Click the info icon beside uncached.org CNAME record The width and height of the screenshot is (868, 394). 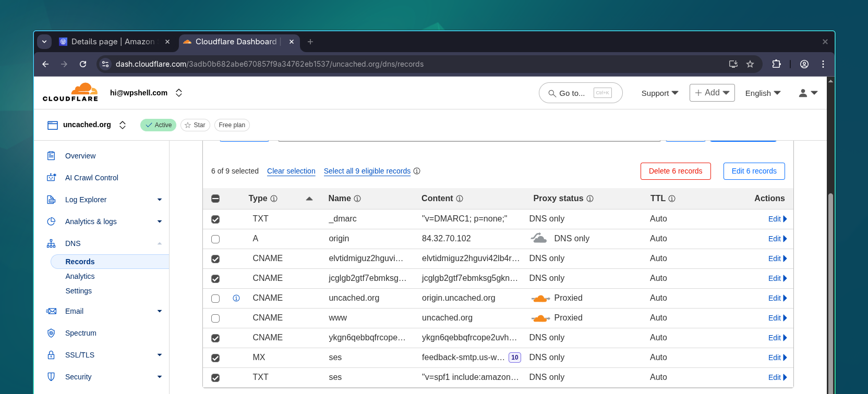point(236,298)
